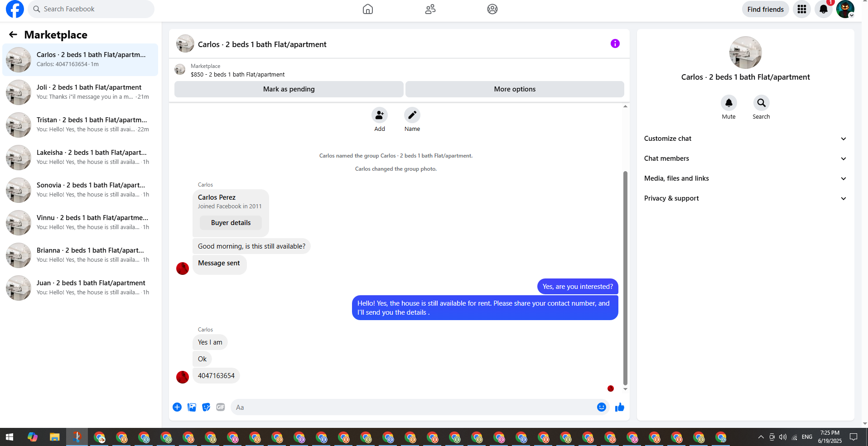The height and width of the screenshot is (446, 868).
Task: Click the chat header listing thumbnail
Action: tap(185, 44)
